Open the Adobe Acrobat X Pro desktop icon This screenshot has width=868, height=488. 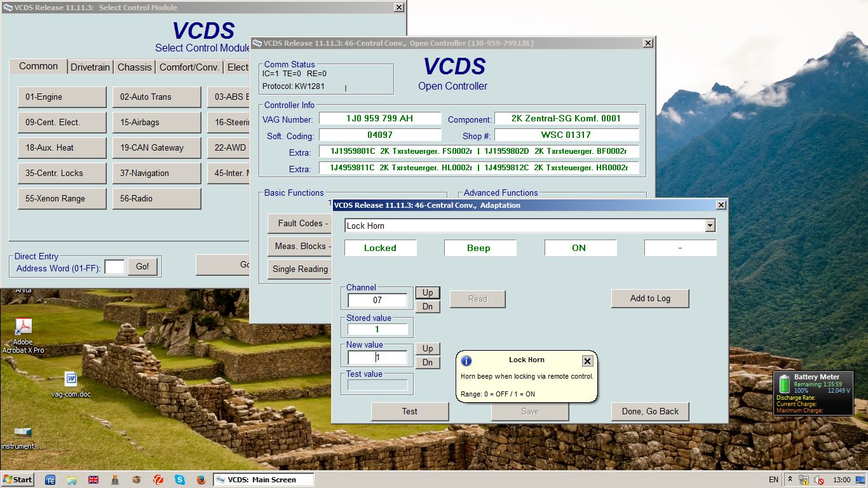point(24,327)
